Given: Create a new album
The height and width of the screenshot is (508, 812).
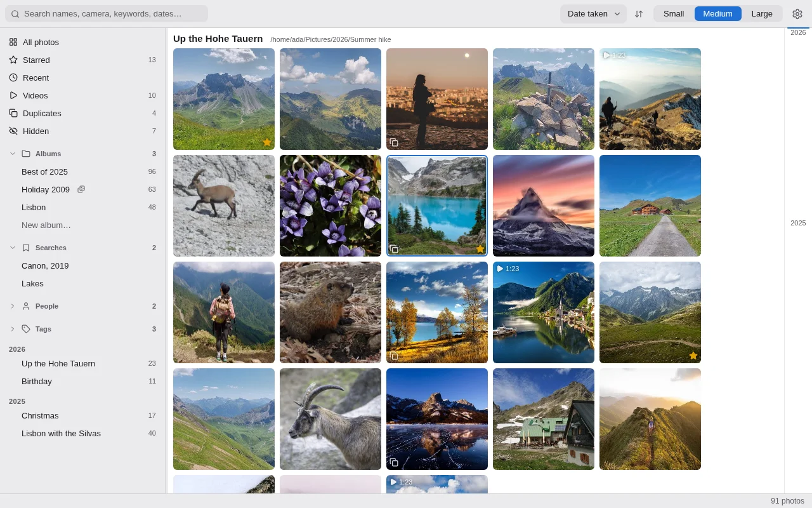Looking at the screenshot, I should [82, 225].
